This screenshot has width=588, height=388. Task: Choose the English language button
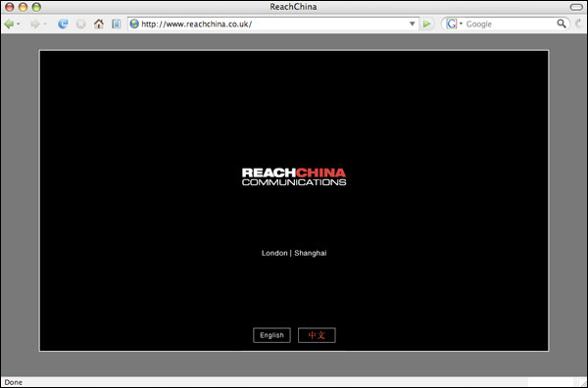pos(271,335)
